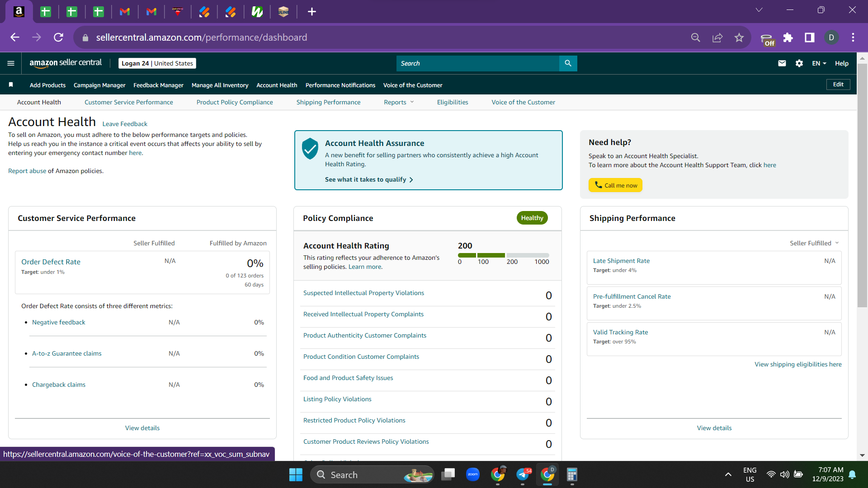Open the settings gear icon

click(799, 63)
